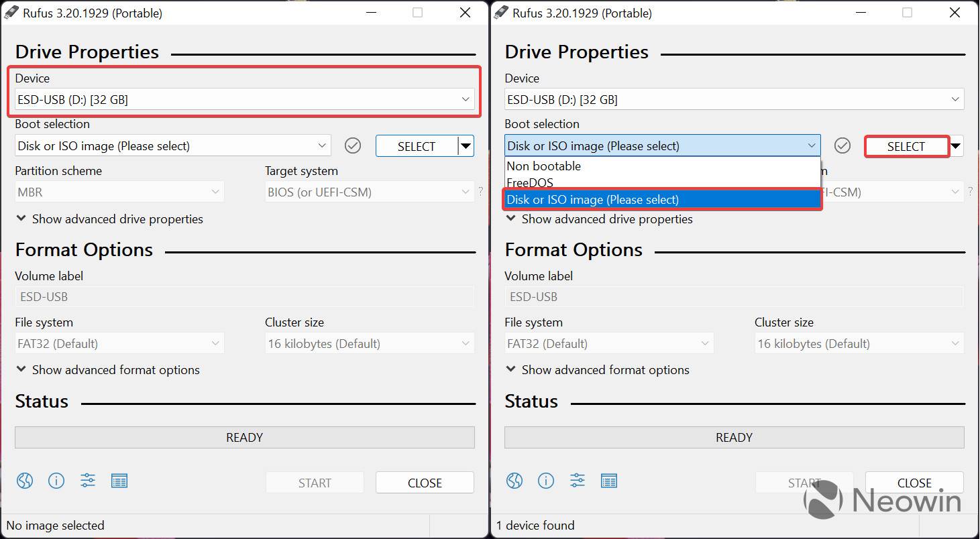The height and width of the screenshot is (539, 980).
Task: Click the boot selection status checkmark icon
Action: [x=352, y=145]
